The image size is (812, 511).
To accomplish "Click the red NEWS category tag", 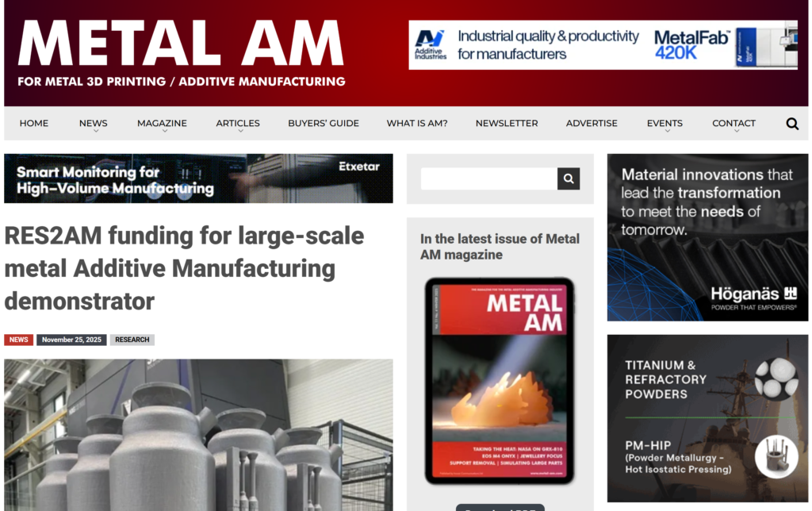I will [19, 340].
